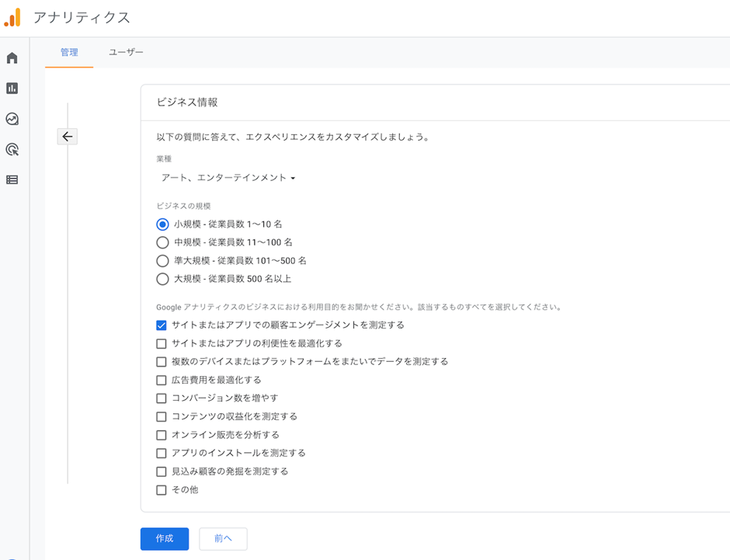Switch to the 管理 tab
Screen dimensions: 730x560
69,52
